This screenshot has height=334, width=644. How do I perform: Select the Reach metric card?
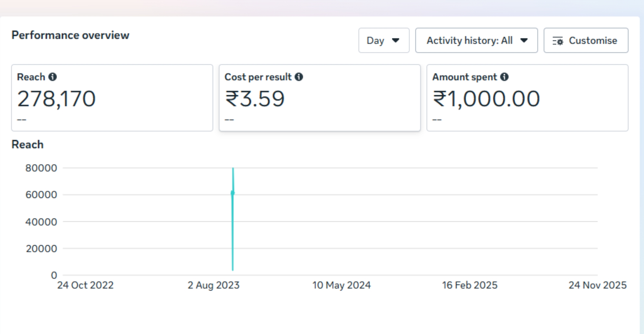[112, 98]
